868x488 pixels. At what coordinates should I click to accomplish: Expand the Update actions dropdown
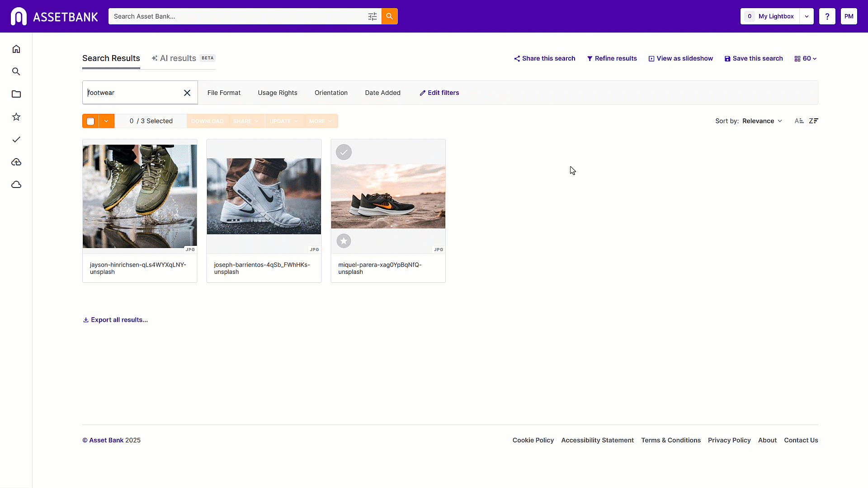point(284,121)
